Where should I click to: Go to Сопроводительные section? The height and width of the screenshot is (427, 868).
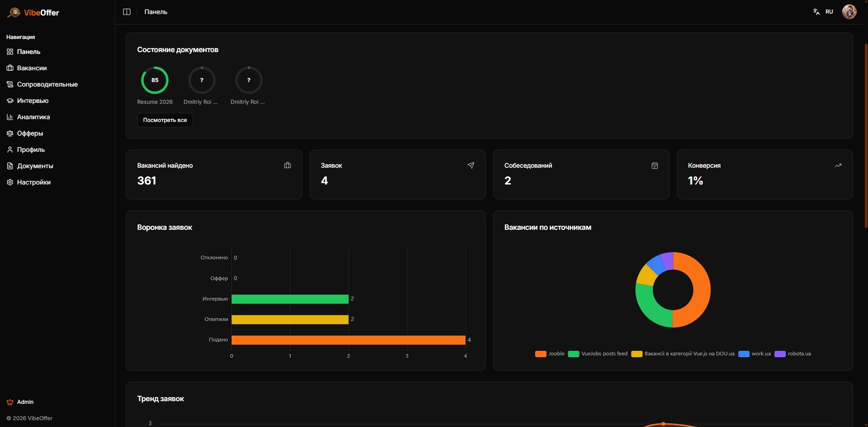coord(48,84)
